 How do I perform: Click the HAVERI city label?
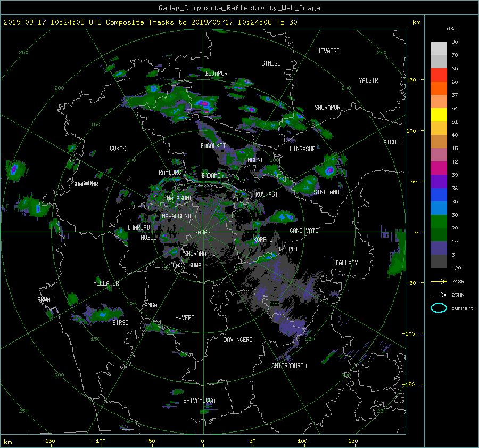[185, 318]
